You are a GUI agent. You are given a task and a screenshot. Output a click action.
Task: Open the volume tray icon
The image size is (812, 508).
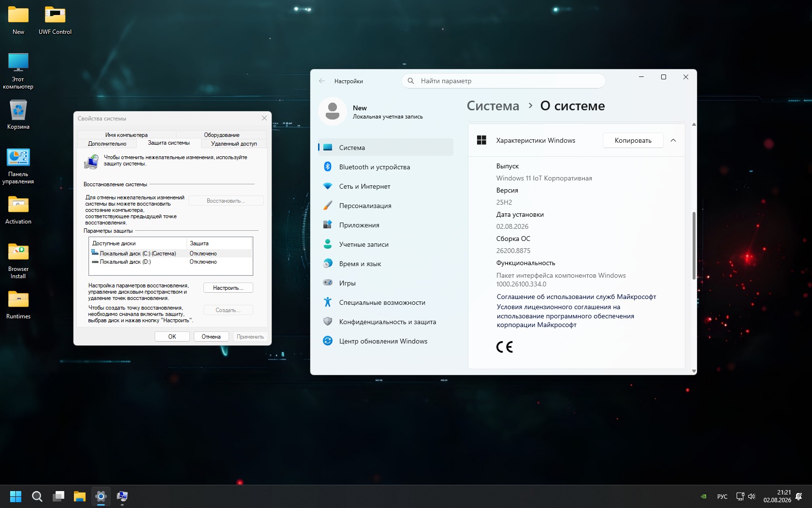(752, 496)
